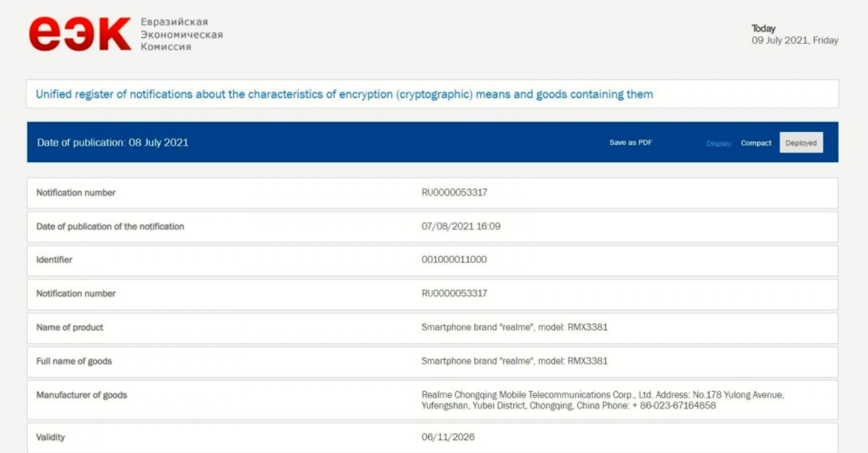Open the Unified register of notifications heading link
Viewport: 868px width, 453px height.
click(344, 94)
